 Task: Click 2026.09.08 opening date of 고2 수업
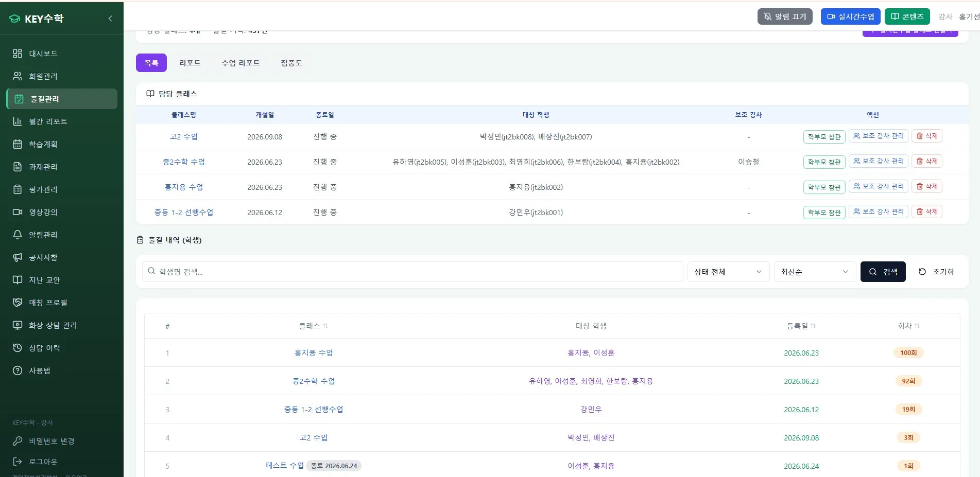[265, 137]
